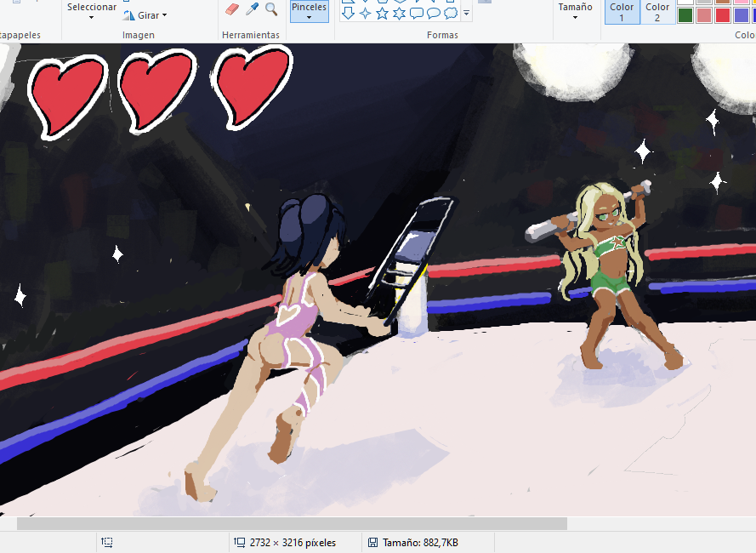Choose the down arrow shape

point(348,14)
